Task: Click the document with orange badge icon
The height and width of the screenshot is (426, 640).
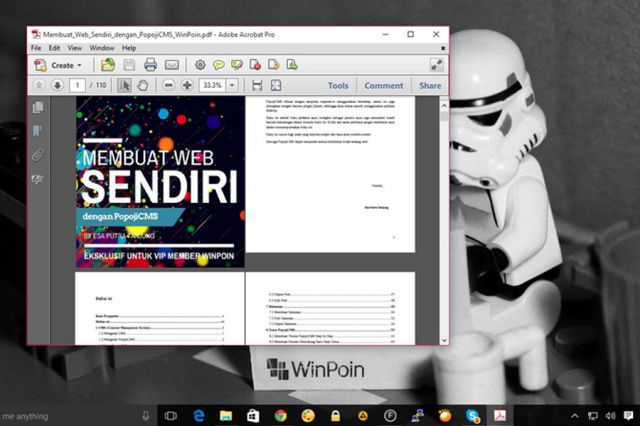Action: click(273, 65)
